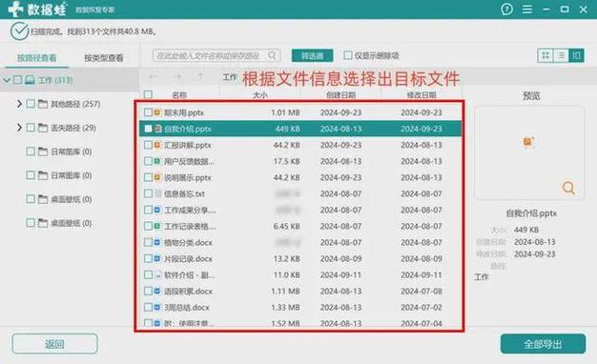Go up one level with the up arrow
Viewport: 597px width, 364px height.
click(200, 77)
